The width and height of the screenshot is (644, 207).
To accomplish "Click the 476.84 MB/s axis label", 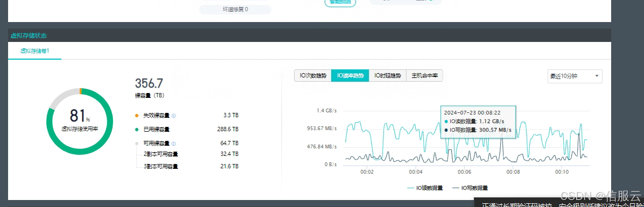I will point(321,146).
